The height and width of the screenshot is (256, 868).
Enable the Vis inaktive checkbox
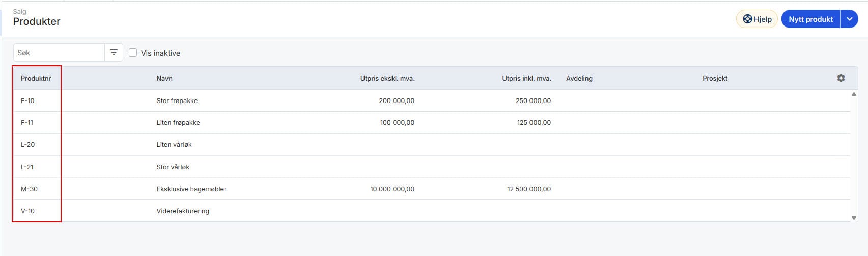coord(133,53)
